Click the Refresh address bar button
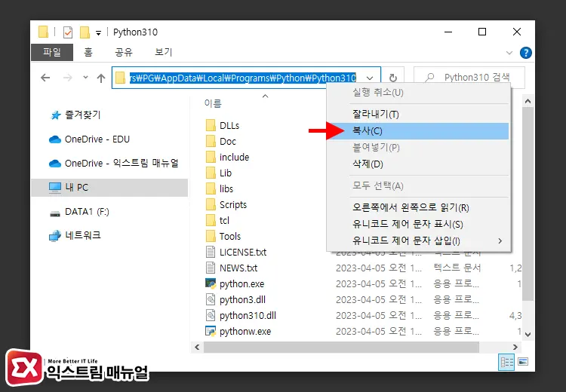The image size is (566, 392). pyautogui.click(x=392, y=78)
